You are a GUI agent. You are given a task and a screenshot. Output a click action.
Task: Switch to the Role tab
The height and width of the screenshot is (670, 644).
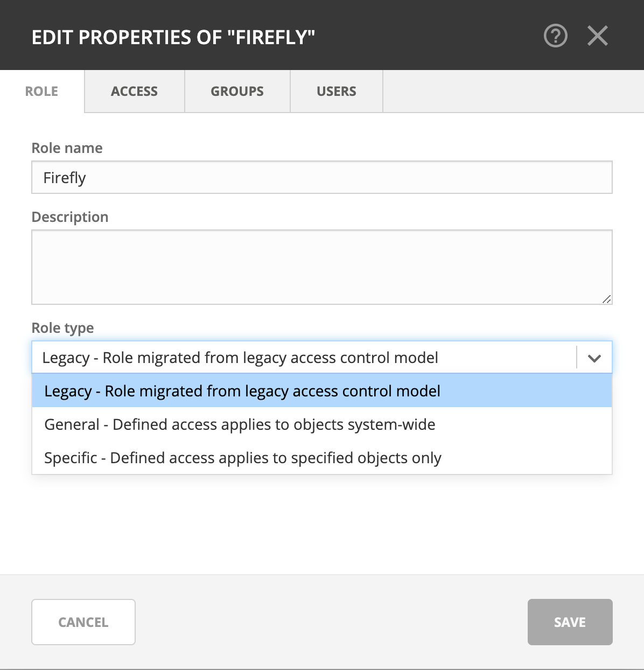click(x=41, y=91)
